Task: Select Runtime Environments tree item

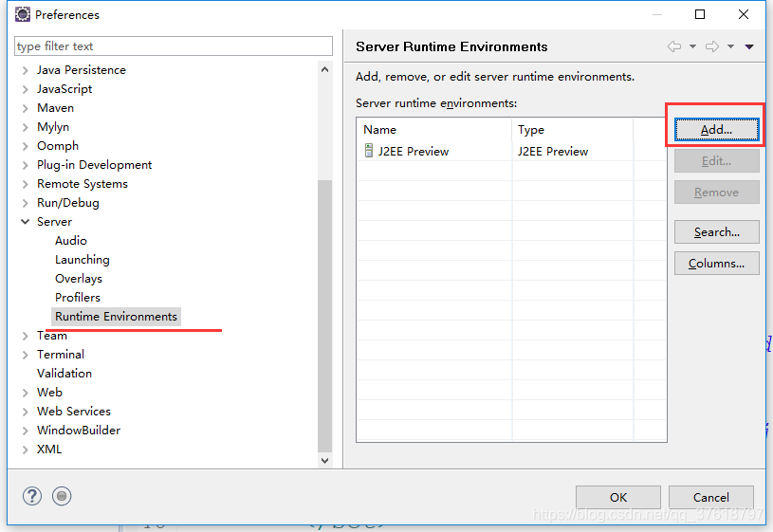Action: pos(116,317)
